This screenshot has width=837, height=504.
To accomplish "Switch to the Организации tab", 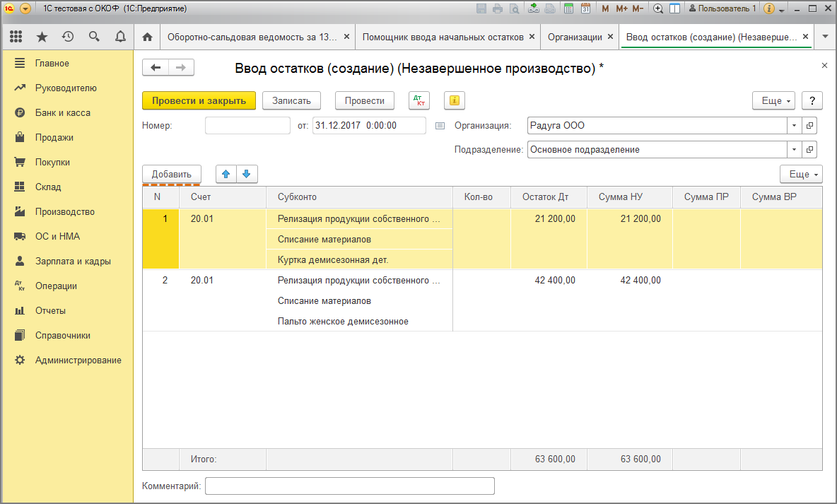I will pos(575,37).
